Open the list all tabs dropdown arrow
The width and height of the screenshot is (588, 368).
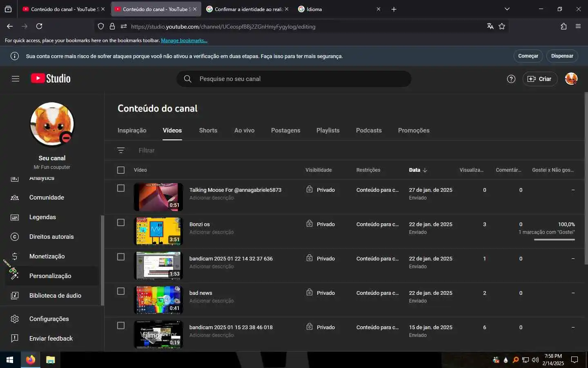tap(507, 9)
